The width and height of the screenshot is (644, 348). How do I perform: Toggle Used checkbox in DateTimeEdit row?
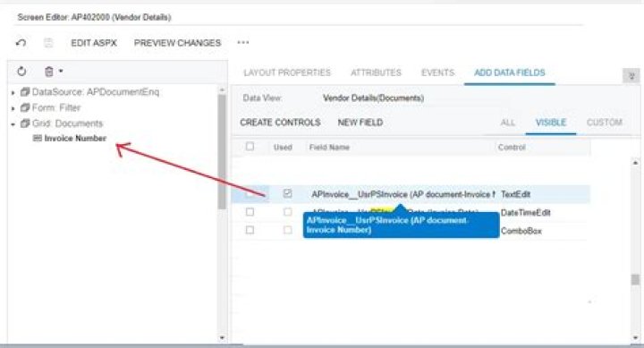tap(287, 212)
